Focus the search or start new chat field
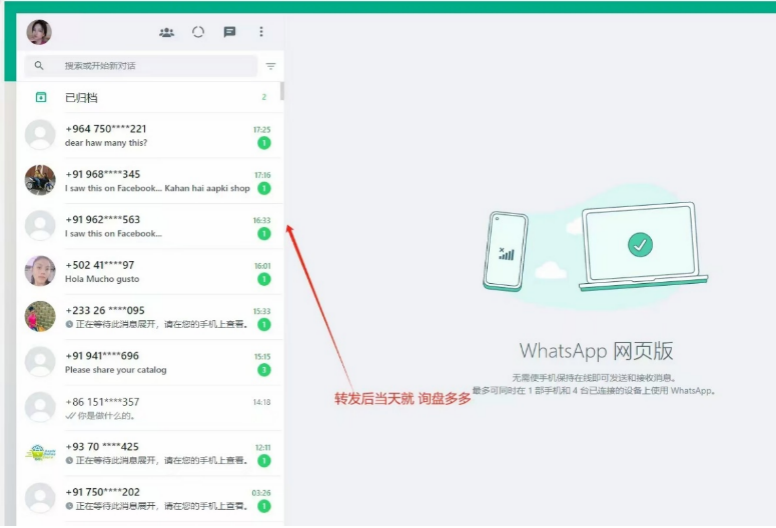This screenshot has height=528, width=776. [x=141, y=66]
